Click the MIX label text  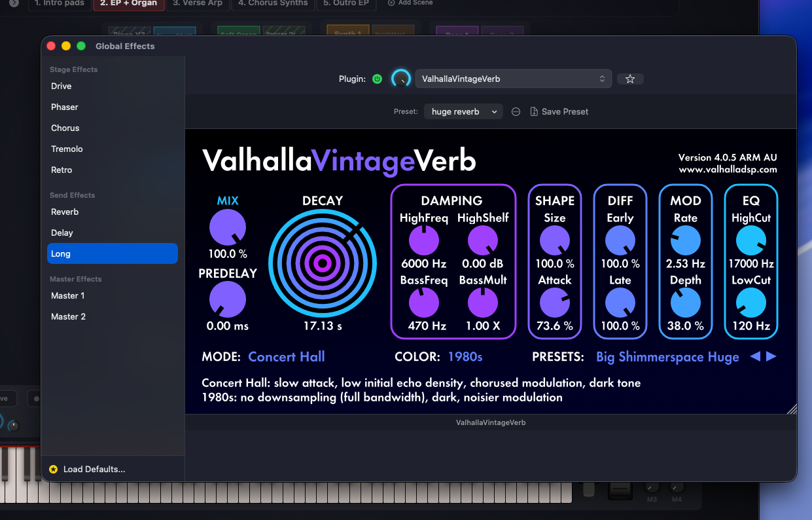click(x=228, y=200)
